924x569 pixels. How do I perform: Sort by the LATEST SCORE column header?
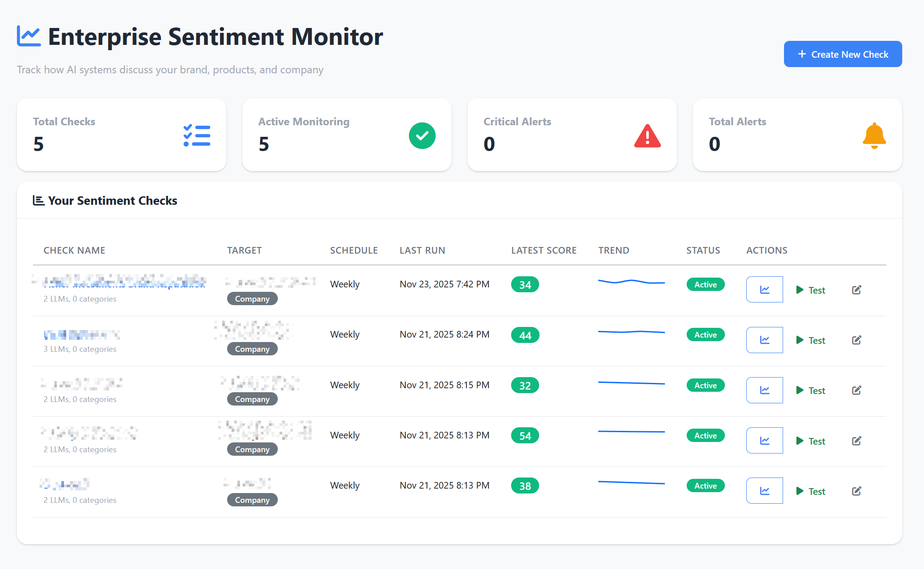(544, 250)
